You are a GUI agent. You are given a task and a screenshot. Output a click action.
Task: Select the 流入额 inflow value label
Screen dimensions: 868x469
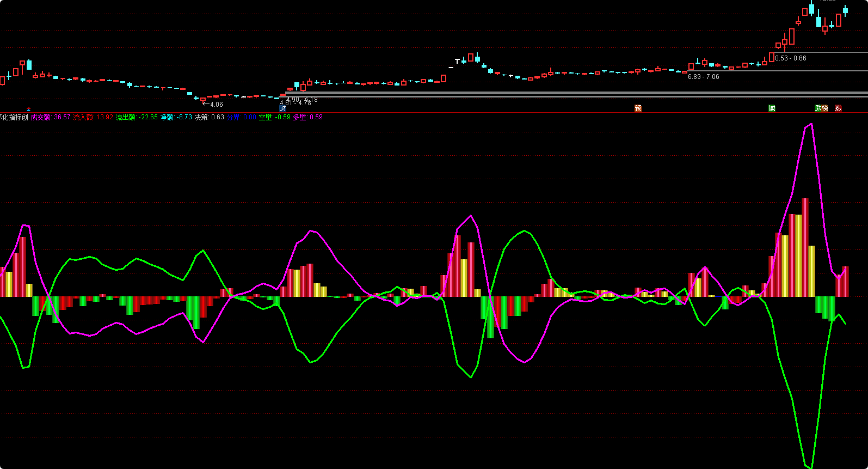pyautogui.click(x=93, y=117)
